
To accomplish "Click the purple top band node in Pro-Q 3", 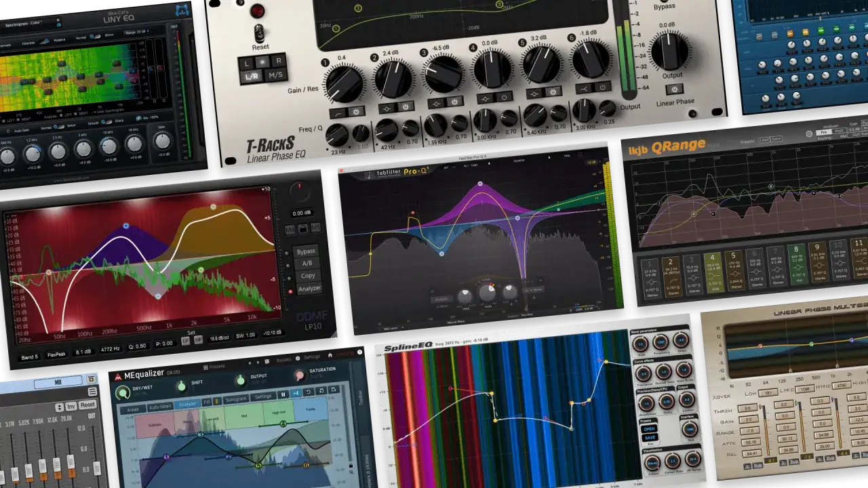I will click(480, 184).
